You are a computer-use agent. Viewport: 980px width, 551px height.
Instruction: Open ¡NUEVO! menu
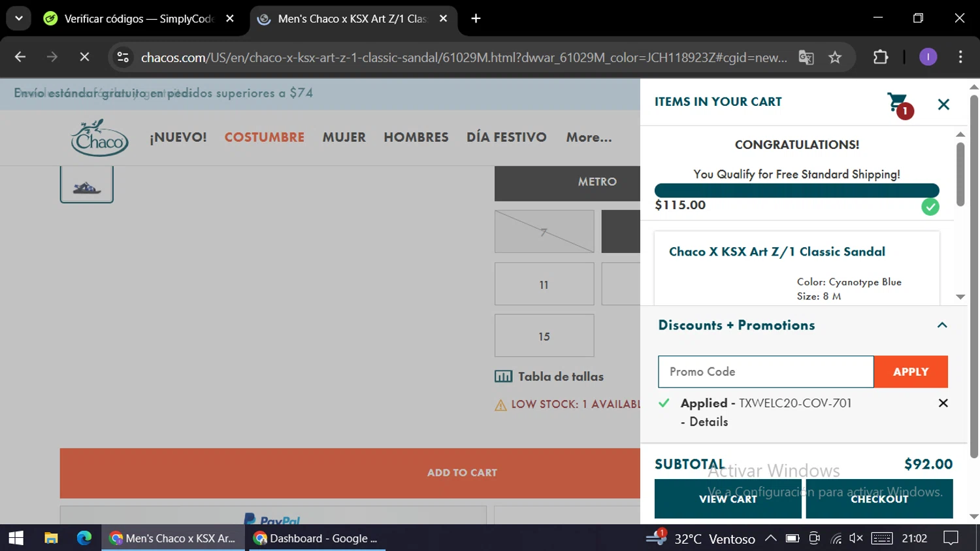point(178,137)
